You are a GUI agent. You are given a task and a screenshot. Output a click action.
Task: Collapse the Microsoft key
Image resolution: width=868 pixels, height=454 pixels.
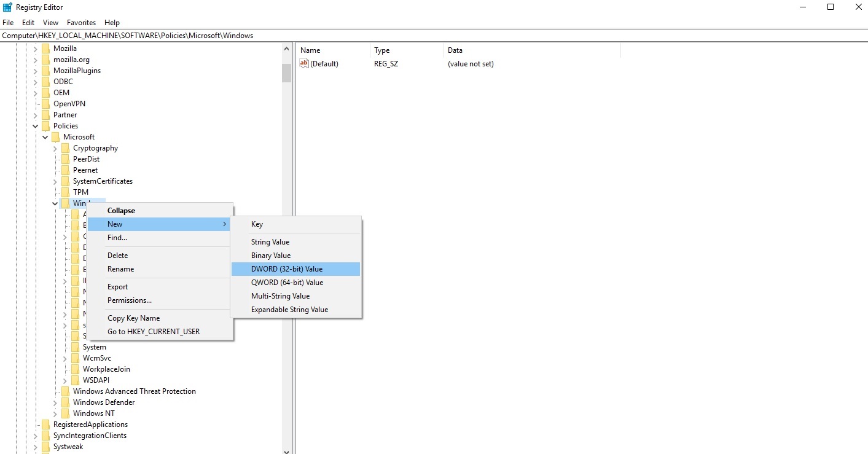pos(45,136)
